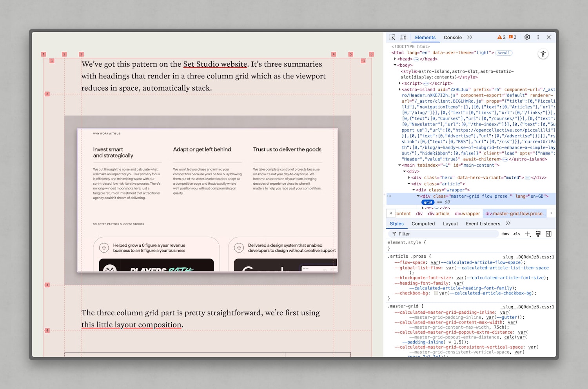The image size is (588, 389).
Task: Click the checkbox-bg property checkbox
Action: [436, 293]
